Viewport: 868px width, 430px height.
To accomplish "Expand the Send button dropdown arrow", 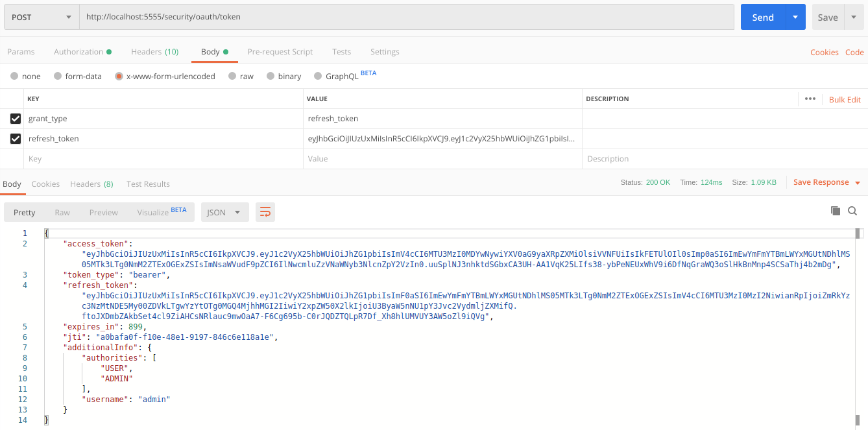I will coord(795,18).
